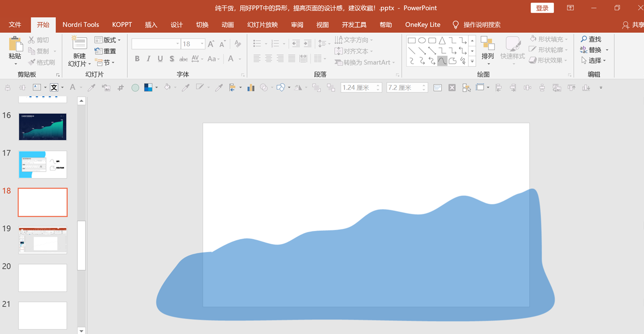Click Increase Font Size icon
The height and width of the screenshot is (334, 644).
[211, 44]
